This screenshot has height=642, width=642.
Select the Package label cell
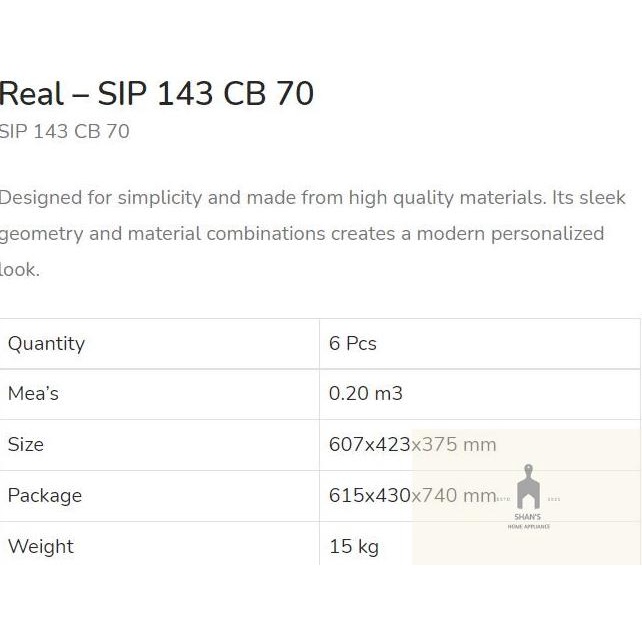click(45, 496)
